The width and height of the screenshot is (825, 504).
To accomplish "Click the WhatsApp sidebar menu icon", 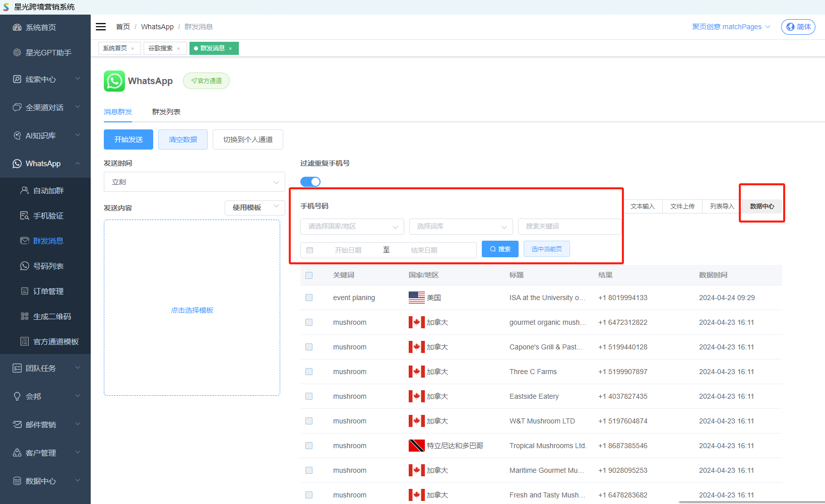I will click(17, 164).
